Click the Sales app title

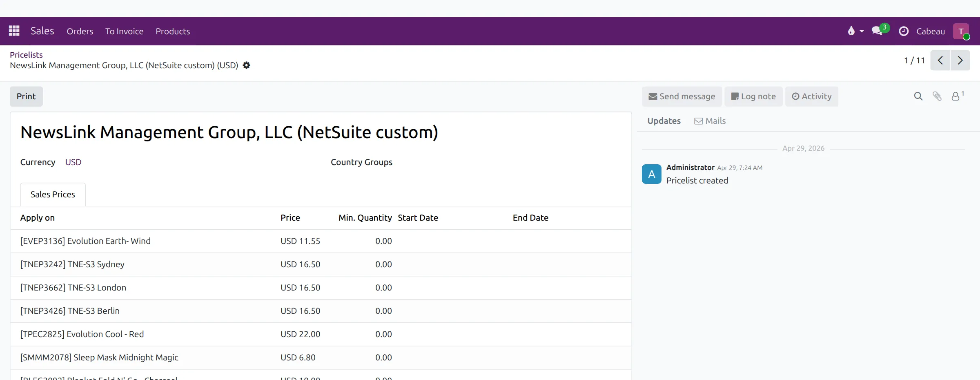click(x=42, y=31)
